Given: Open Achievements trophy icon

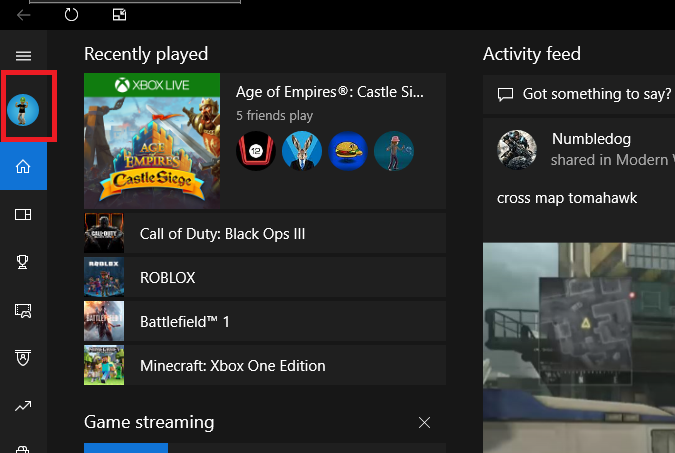Looking at the screenshot, I should pyautogui.click(x=23, y=262).
